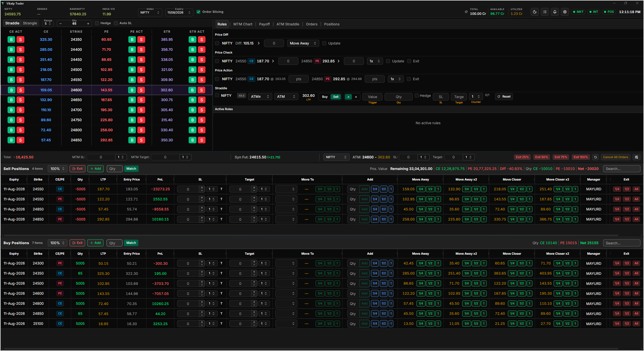644x351 pixels.
Task: Click Reset icon button in Straddle rule
Action: click(504, 97)
